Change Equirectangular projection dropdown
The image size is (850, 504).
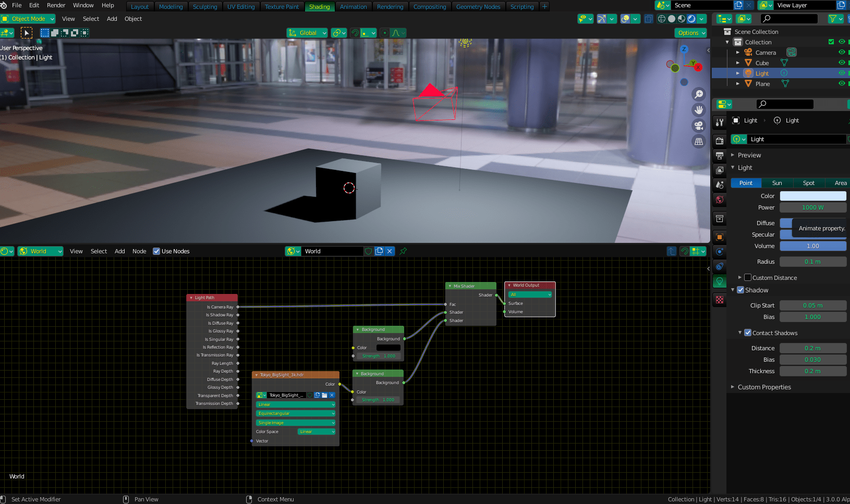295,413
